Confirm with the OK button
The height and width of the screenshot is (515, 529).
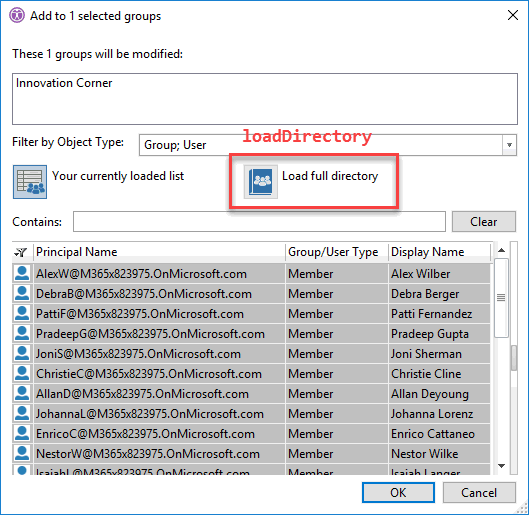coord(398,492)
